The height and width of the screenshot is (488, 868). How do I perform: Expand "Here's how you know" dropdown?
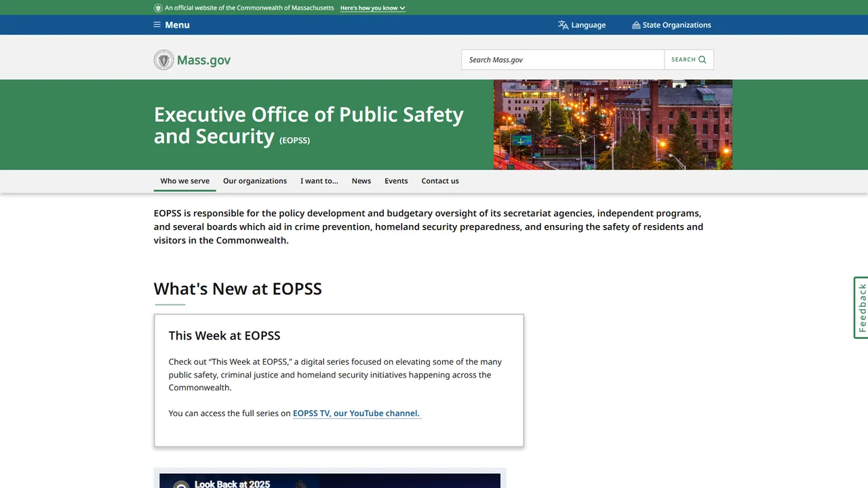coord(373,8)
